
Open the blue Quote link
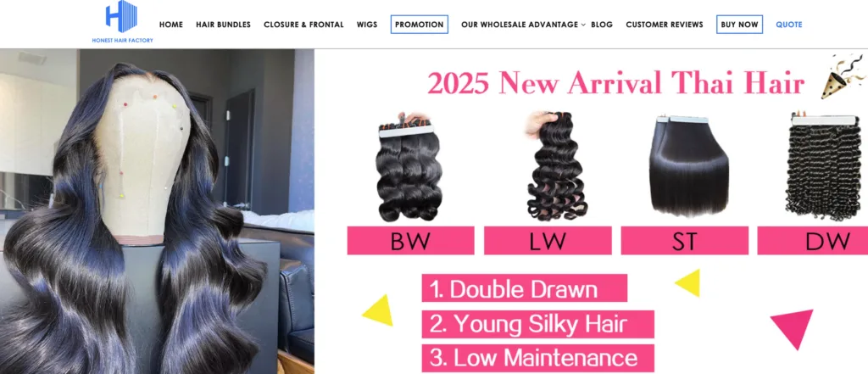click(x=789, y=25)
